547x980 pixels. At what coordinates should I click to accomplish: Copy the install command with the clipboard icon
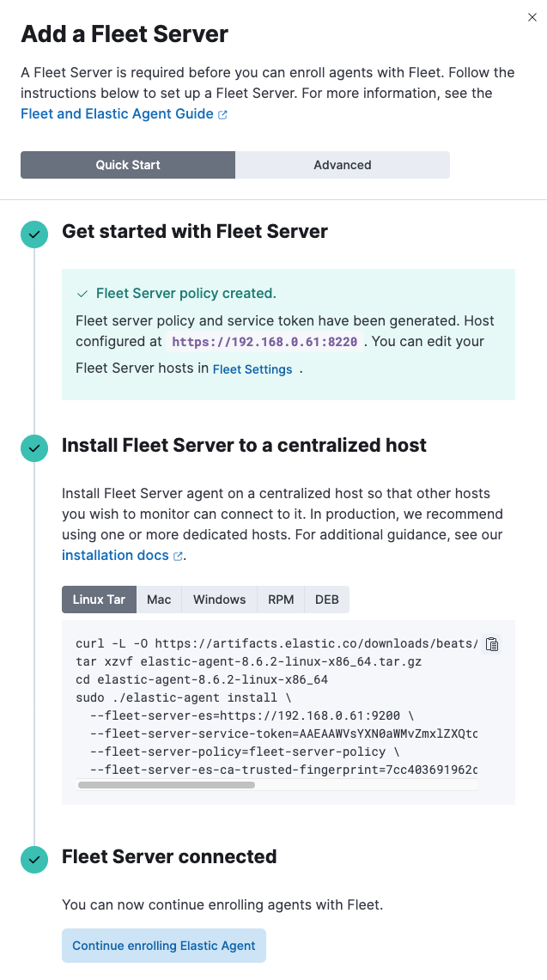[x=492, y=644]
